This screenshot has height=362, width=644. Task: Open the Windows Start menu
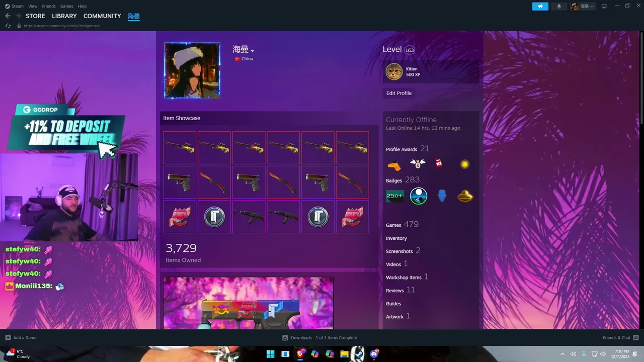pyautogui.click(x=270, y=354)
